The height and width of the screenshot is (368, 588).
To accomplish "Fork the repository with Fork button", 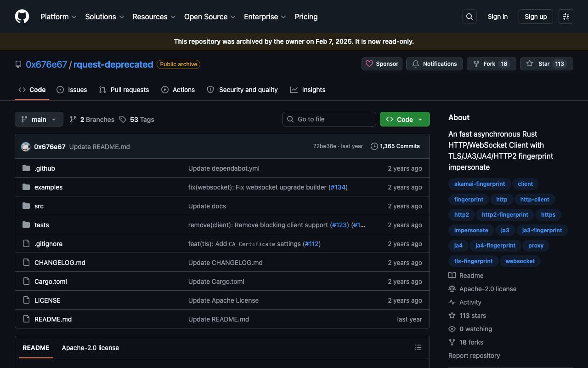I will 492,64.
